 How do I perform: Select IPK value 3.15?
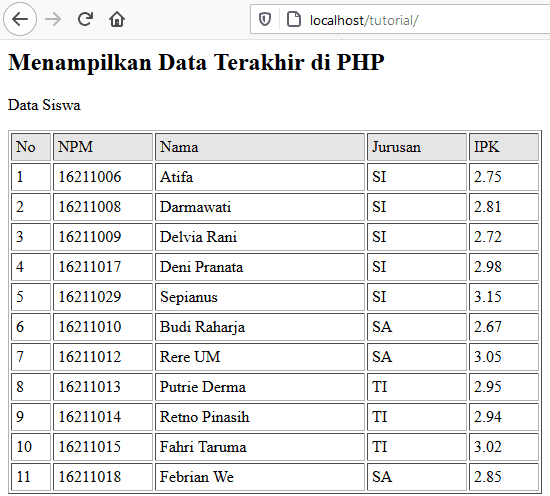click(x=504, y=297)
